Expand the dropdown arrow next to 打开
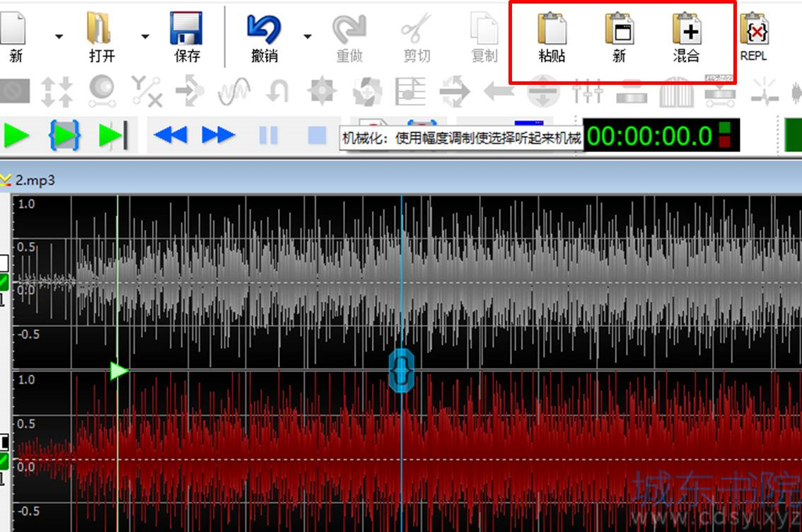The height and width of the screenshot is (532, 802). coord(145,36)
